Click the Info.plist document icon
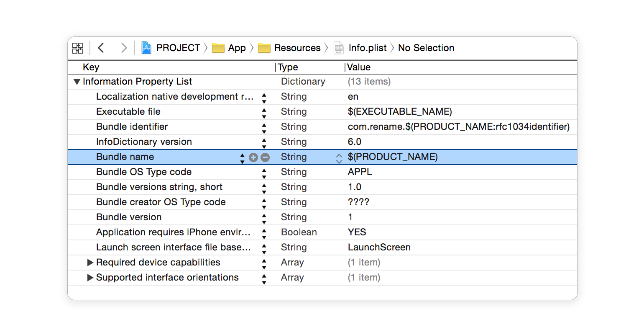 pos(339,48)
